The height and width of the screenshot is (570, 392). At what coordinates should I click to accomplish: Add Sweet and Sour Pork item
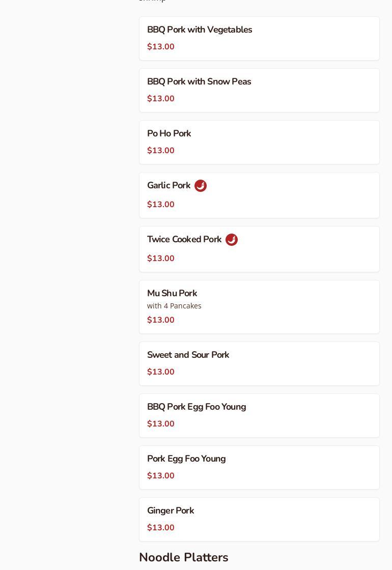pyautogui.click(x=188, y=355)
